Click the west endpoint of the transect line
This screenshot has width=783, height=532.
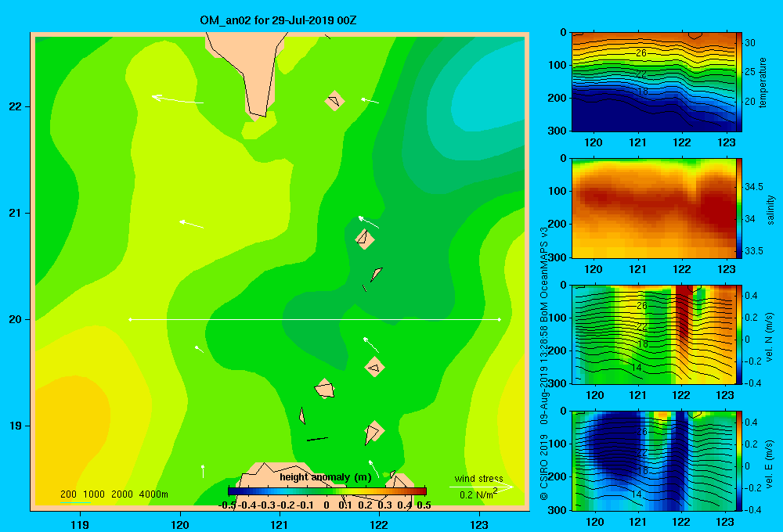(130, 319)
